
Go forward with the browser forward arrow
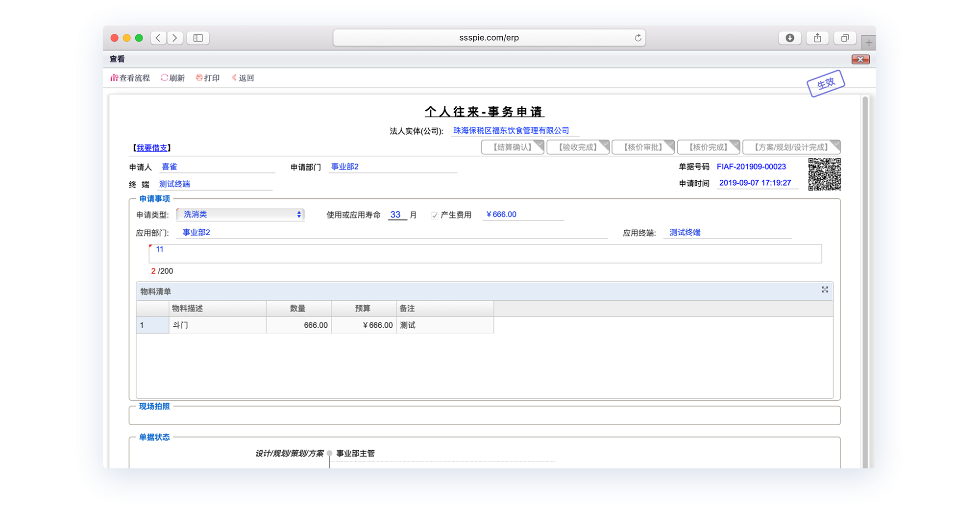[175, 38]
